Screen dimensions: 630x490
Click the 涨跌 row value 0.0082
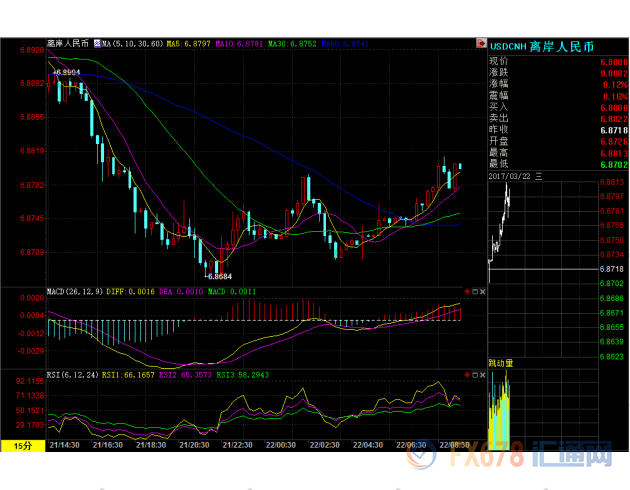[x=614, y=73]
